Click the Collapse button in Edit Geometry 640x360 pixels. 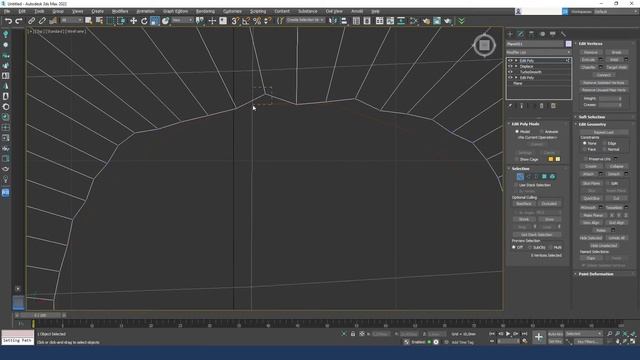coord(616,167)
